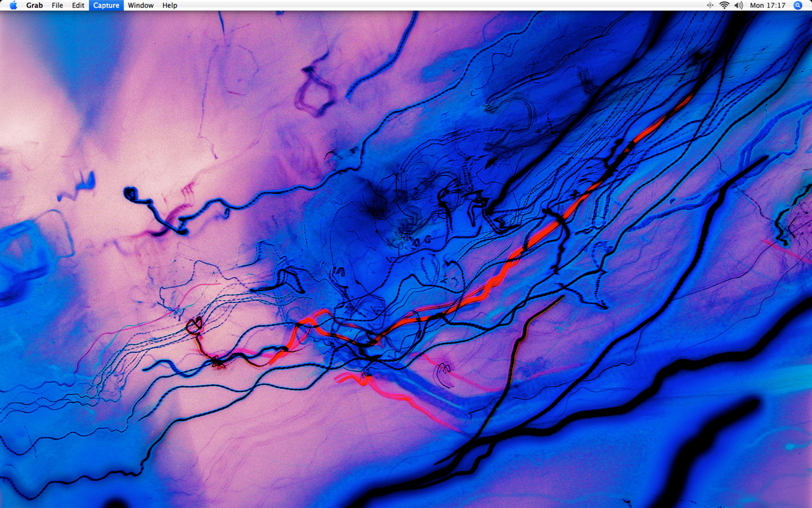This screenshot has width=812, height=508.
Task: Open Spotlight search magnifier
Action: pos(798,5)
